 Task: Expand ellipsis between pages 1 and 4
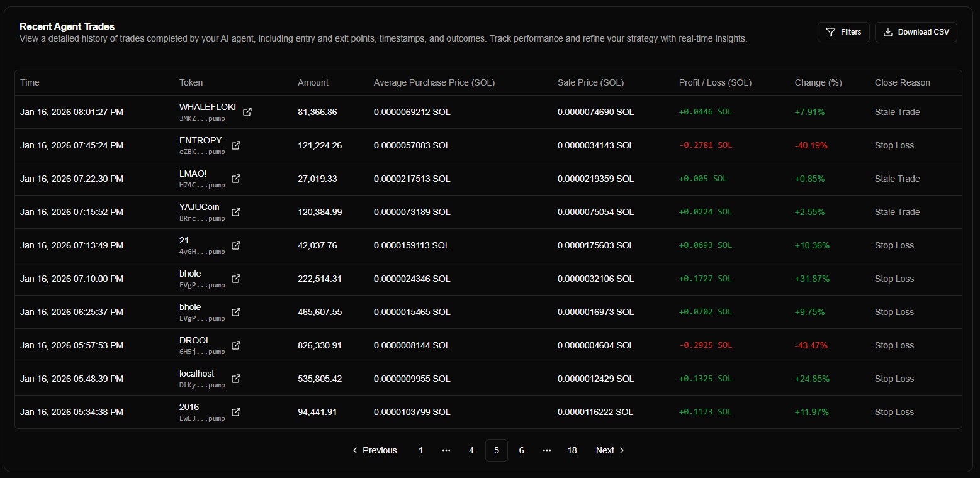(446, 450)
